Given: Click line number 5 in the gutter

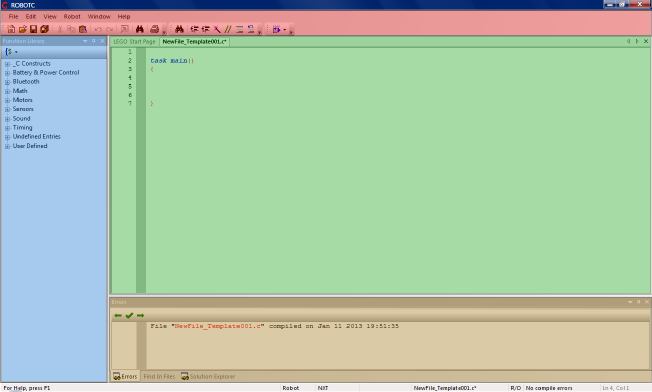Looking at the screenshot, I should click(x=130, y=86).
